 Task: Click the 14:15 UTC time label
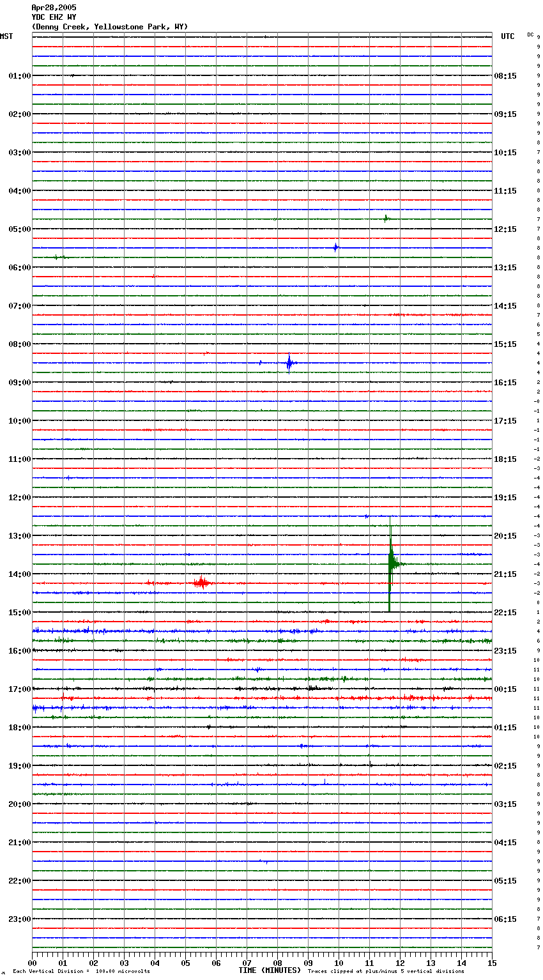point(505,306)
